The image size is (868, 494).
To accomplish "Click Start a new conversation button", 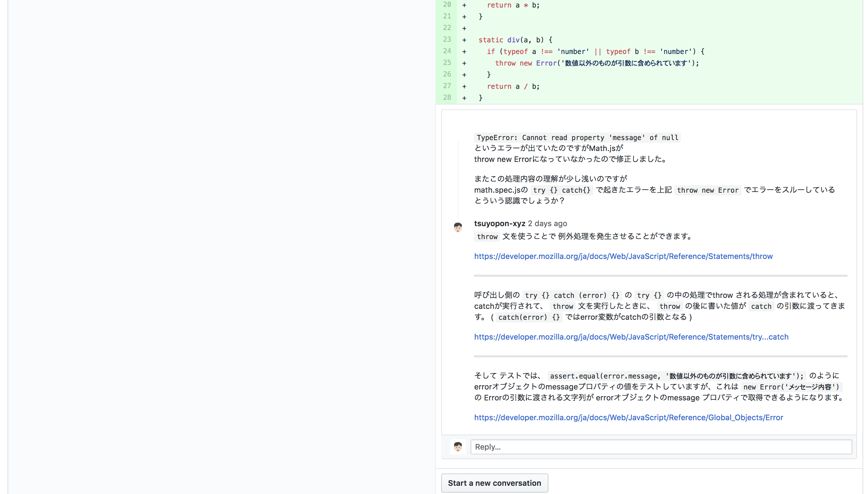I will pos(494,483).
